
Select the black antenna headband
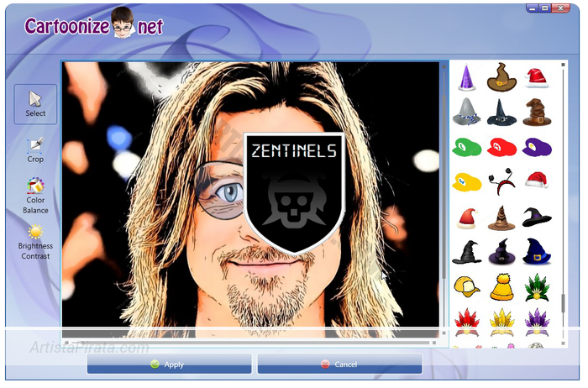tap(501, 181)
